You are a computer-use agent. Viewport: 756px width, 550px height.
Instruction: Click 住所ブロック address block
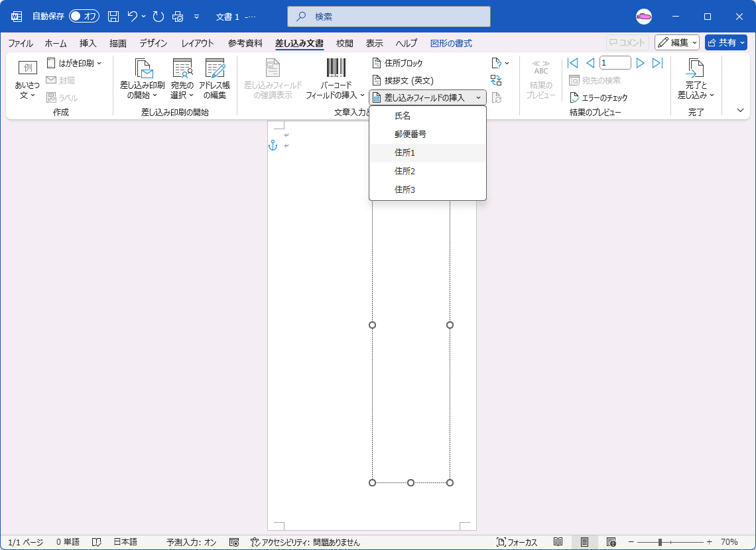pyautogui.click(x=398, y=63)
